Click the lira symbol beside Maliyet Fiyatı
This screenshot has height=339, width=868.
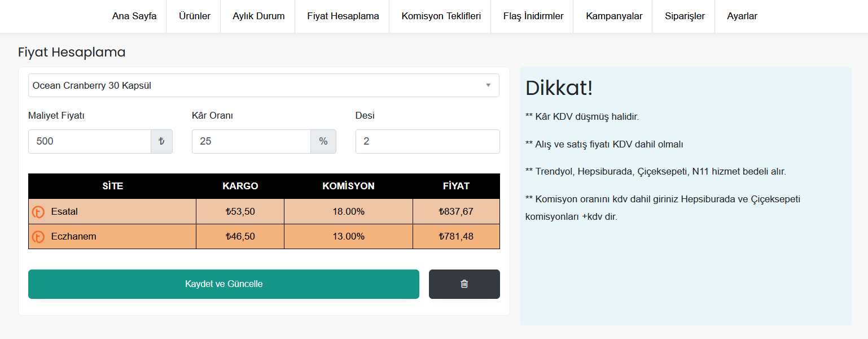[161, 141]
